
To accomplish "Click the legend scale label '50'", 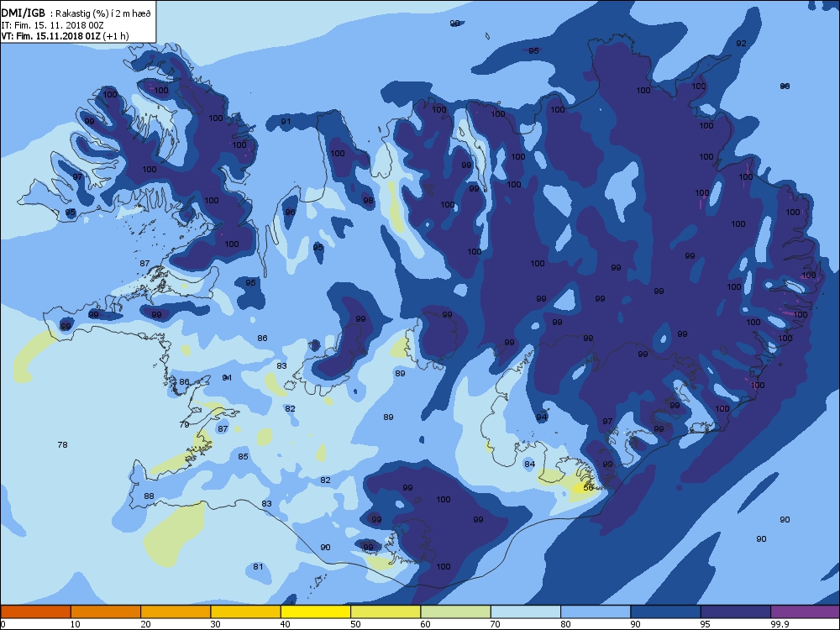I will coord(355,624).
